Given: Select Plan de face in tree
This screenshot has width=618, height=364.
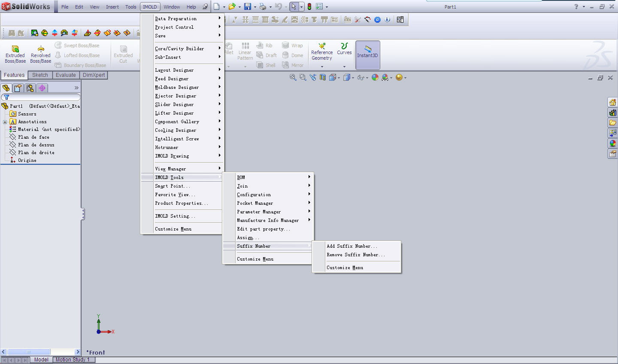Looking at the screenshot, I should coord(29,137).
